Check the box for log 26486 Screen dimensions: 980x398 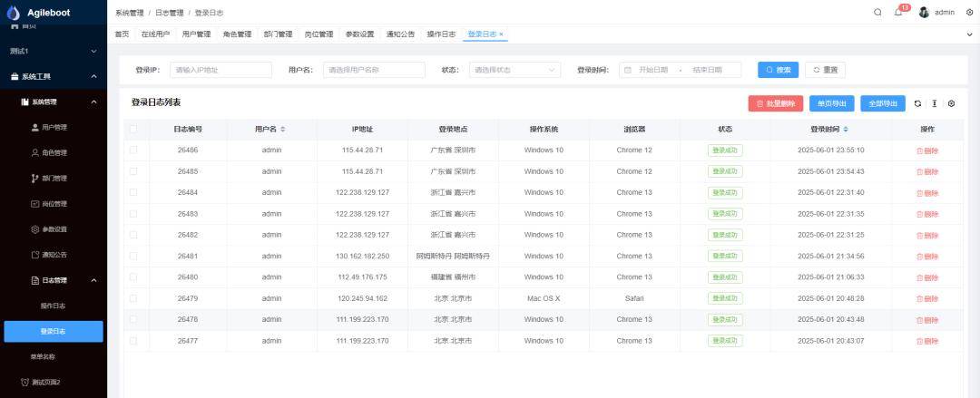133,150
